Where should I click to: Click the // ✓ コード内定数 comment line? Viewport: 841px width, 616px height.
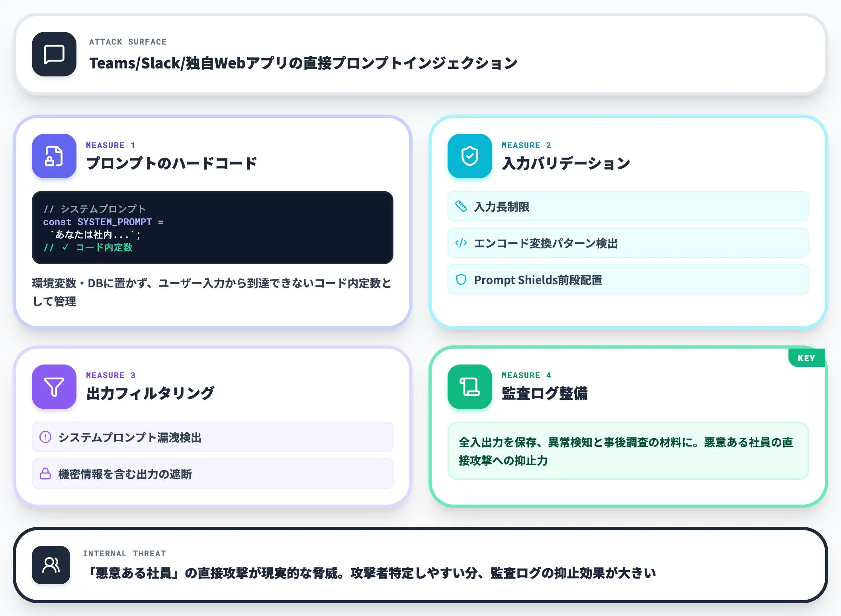point(88,247)
